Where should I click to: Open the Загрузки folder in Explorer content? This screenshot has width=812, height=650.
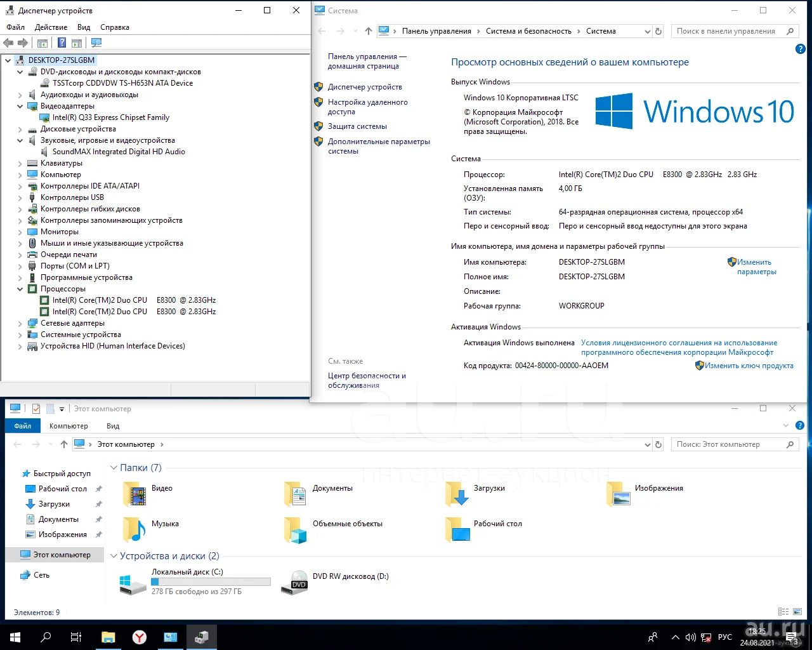tap(476, 493)
